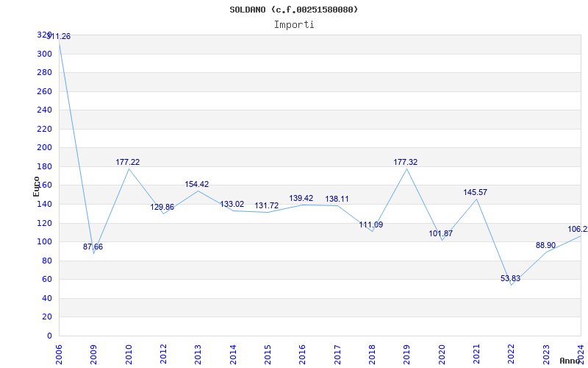Click the 101.87 data label for 2020
The width and height of the screenshot is (588, 368).
tap(441, 233)
